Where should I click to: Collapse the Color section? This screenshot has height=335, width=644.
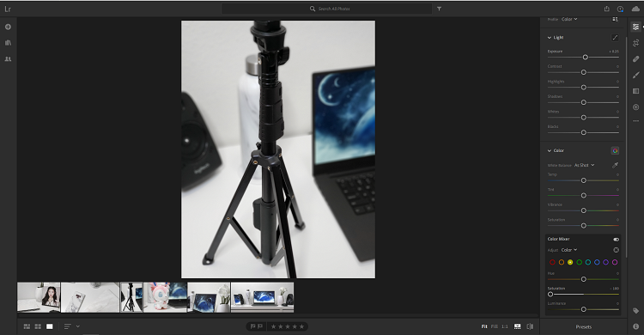point(550,151)
